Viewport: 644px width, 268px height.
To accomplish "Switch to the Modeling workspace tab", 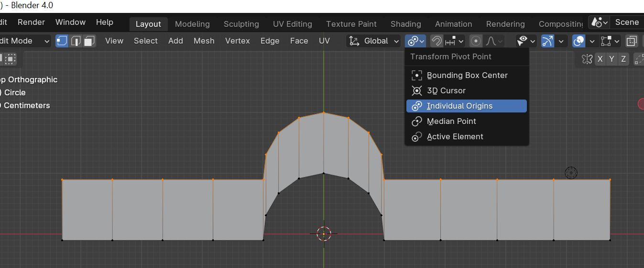I will click(x=192, y=24).
